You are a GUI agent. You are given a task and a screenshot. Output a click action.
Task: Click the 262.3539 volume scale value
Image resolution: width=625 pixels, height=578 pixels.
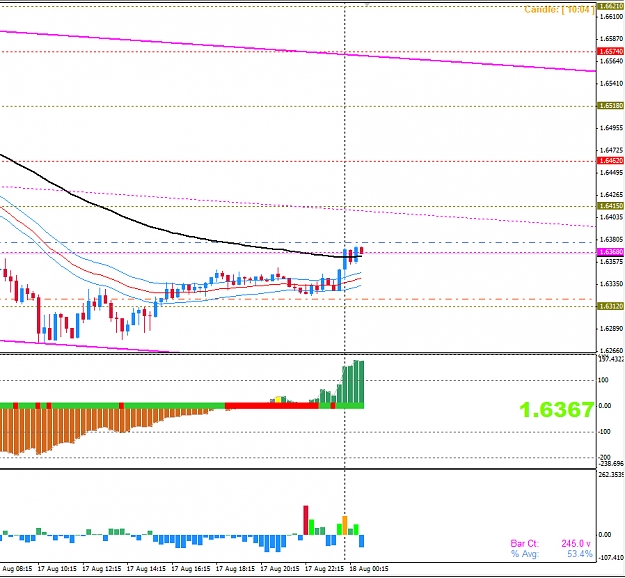click(611, 474)
